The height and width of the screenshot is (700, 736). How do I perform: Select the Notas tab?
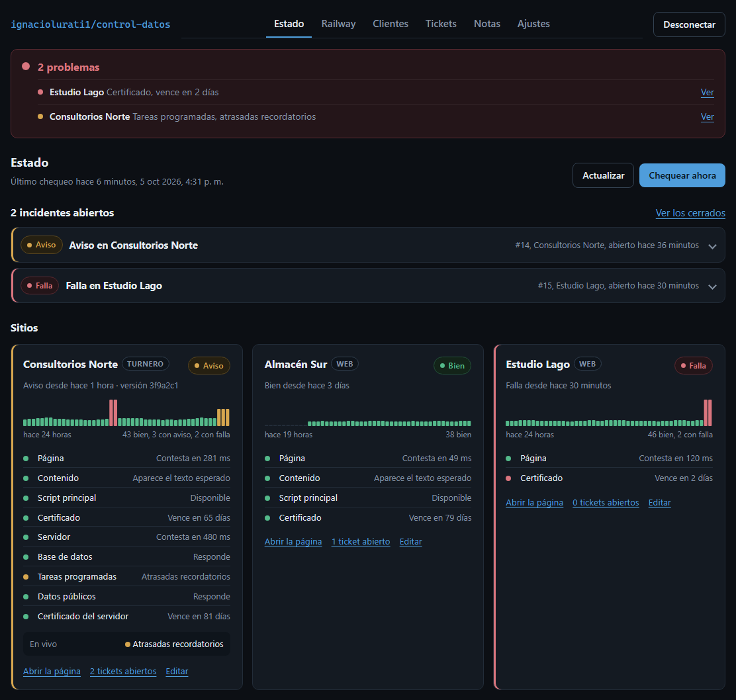click(x=486, y=24)
